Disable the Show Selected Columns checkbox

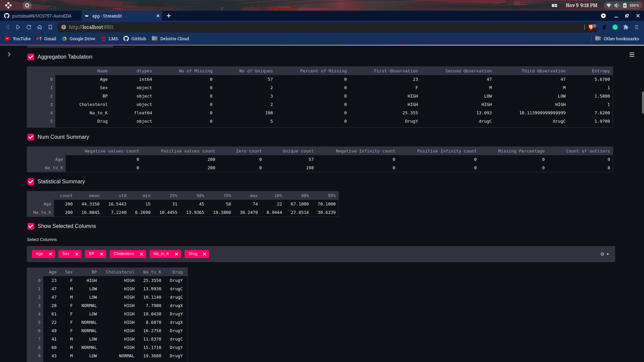pyautogui.click(x=31, y=226)
